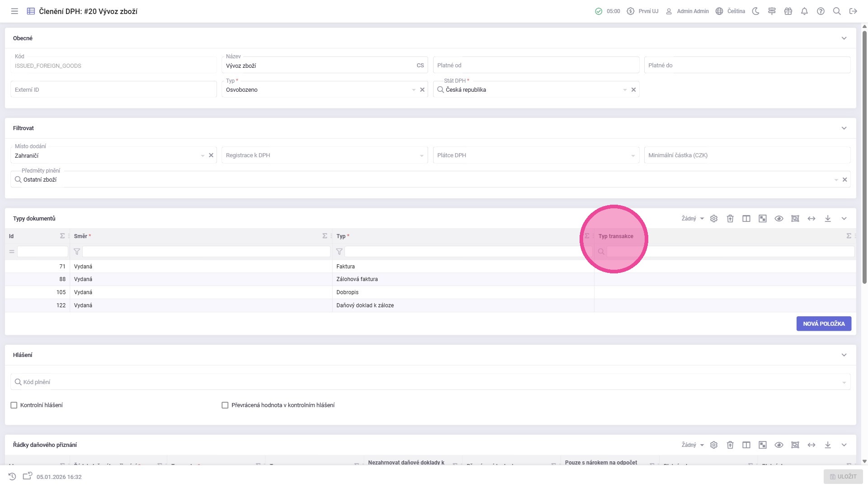The height and width of the screenshot is (488, 868).
Task: Click download icon in Typy dokumentů toolbar
Action: coord(828,219)
